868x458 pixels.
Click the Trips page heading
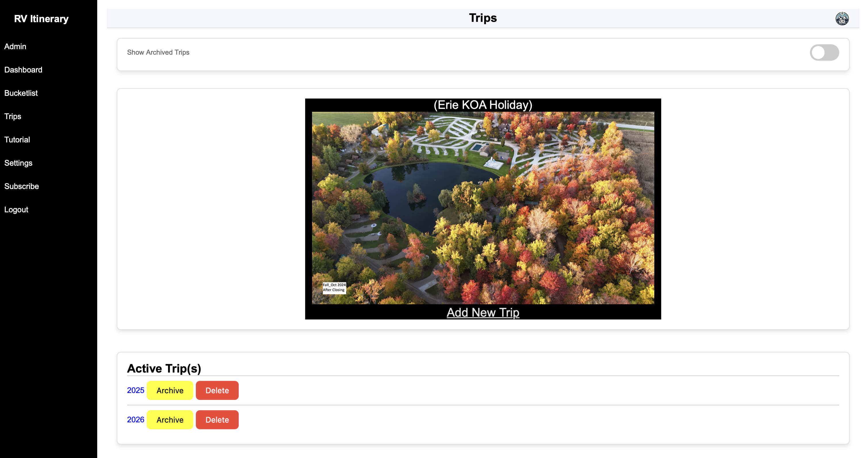(483, 18)
